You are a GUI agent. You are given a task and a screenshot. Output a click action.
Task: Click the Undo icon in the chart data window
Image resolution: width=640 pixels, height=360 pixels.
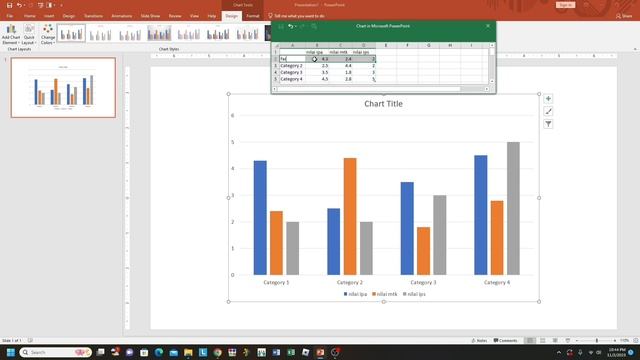pyautogui.click(x=290, y=26)
